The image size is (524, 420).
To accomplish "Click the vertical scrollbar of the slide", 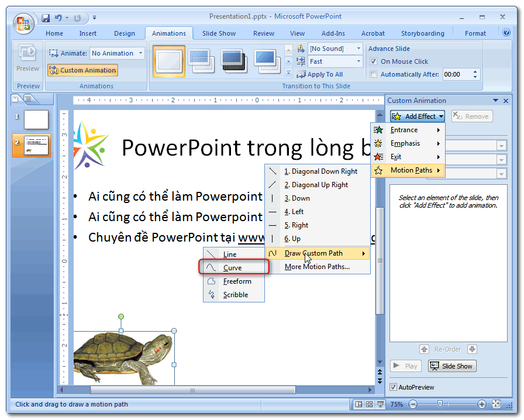I will coord(380,261).
